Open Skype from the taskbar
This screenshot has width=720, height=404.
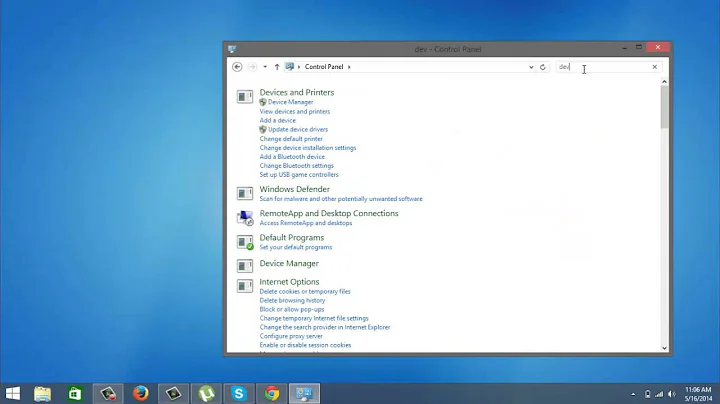(239, 394)
